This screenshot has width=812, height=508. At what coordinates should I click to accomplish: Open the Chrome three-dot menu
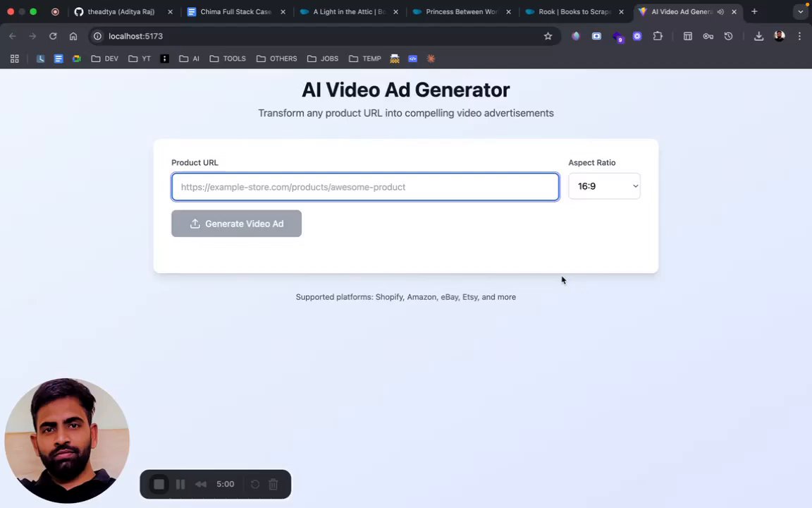[x=799, y=36]
